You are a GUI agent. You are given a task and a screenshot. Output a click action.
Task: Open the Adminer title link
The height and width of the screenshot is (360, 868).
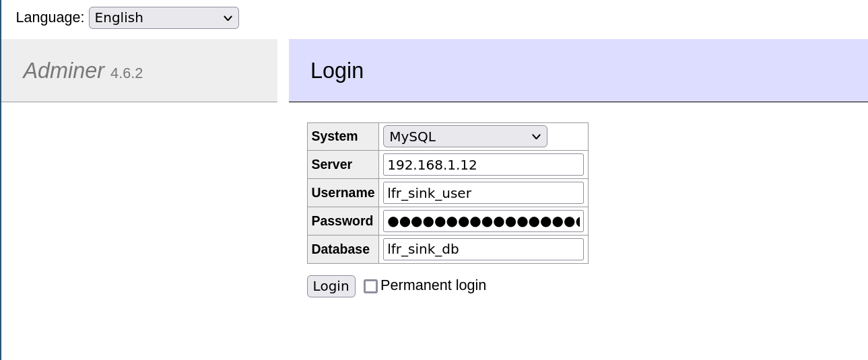click(63, 71)
